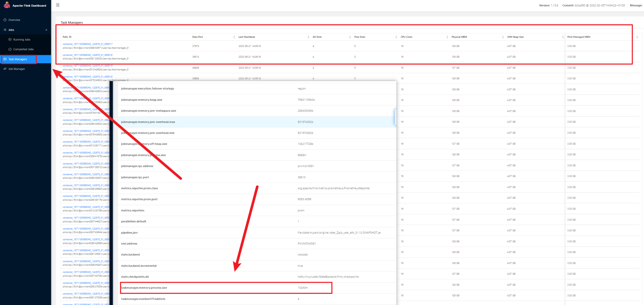Click jobmanager.rpc.port value 38810
This screenshot has height=305, width=644.
301,177
